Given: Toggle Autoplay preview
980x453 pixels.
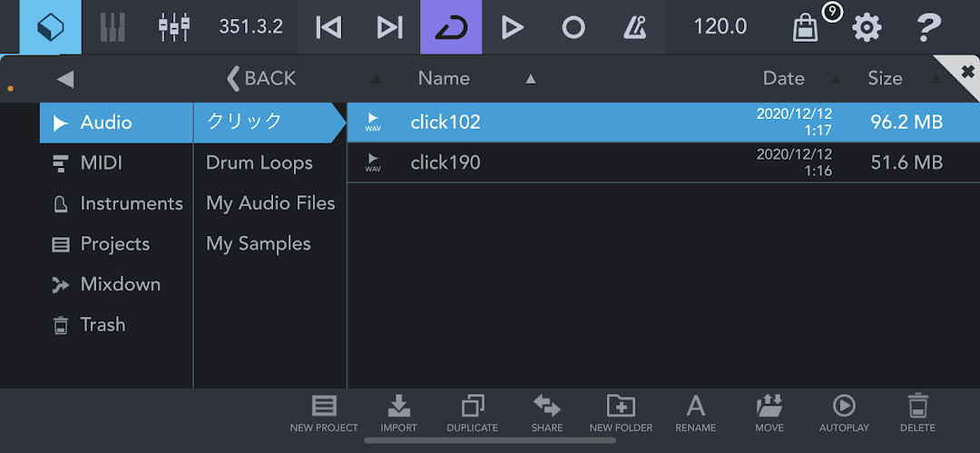Looking at the screenshot, I should pyautogui.click(x=844, y=414).
